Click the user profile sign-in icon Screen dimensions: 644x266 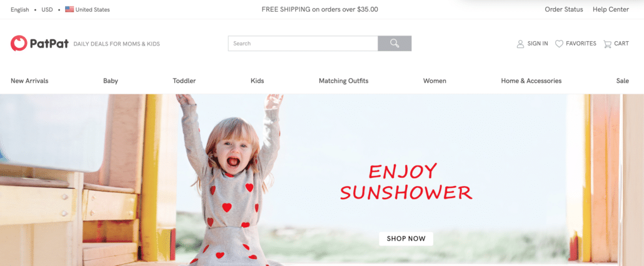point(520,44)
